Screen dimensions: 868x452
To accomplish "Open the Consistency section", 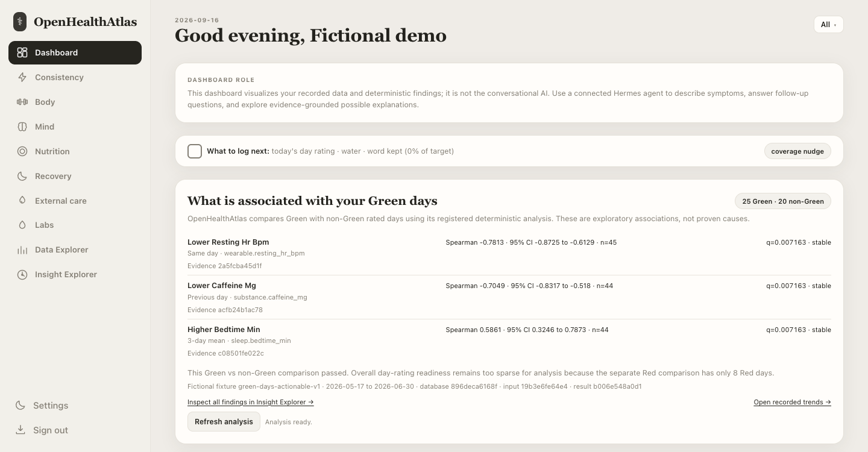I will click(x=75, y=77).
